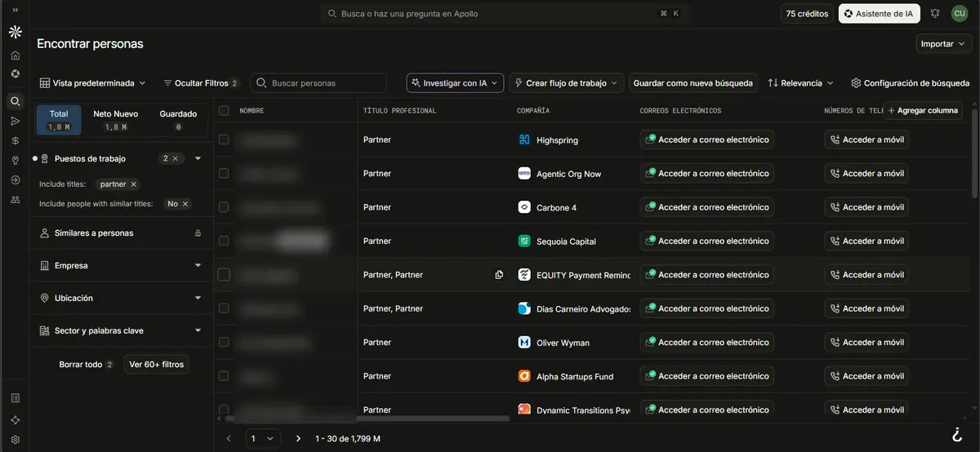980x452 pixels.
Task: Open Configuración de búsqueda
Action: tap(910, 83)
